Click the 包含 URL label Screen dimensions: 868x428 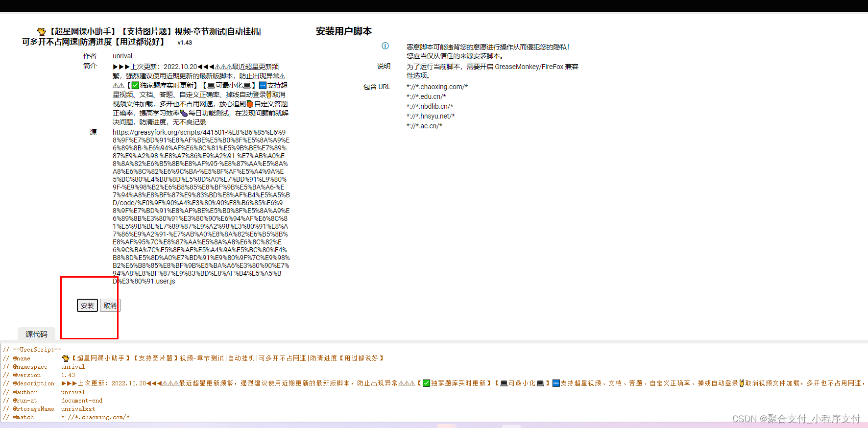(x=377, y=87)
